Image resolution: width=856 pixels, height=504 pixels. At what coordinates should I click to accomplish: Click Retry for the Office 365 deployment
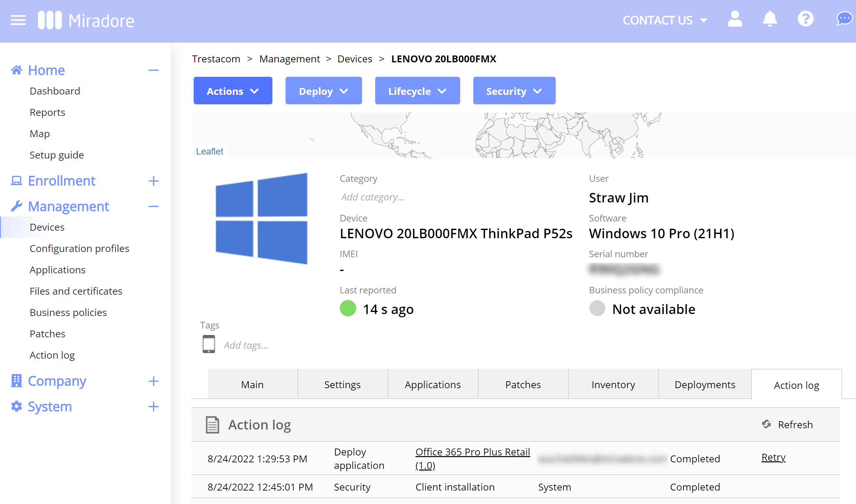774,457
